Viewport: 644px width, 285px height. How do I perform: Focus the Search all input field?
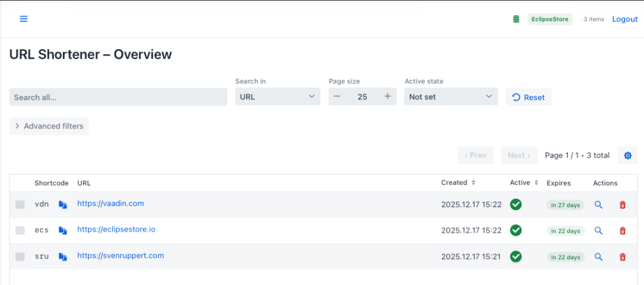(x=118, y=98)
